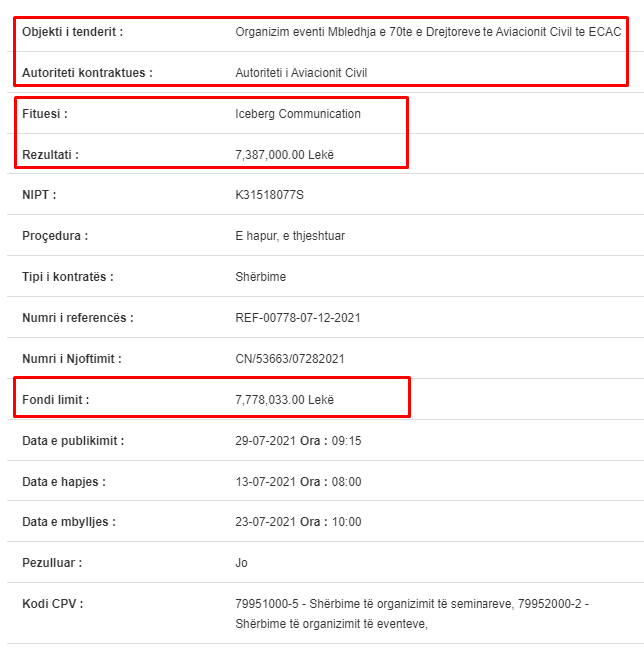Select the 'Autoriteti i Aviacionit Civil' value
The width and height of the screenshot is (644, 660).
(x=301, y=73)
